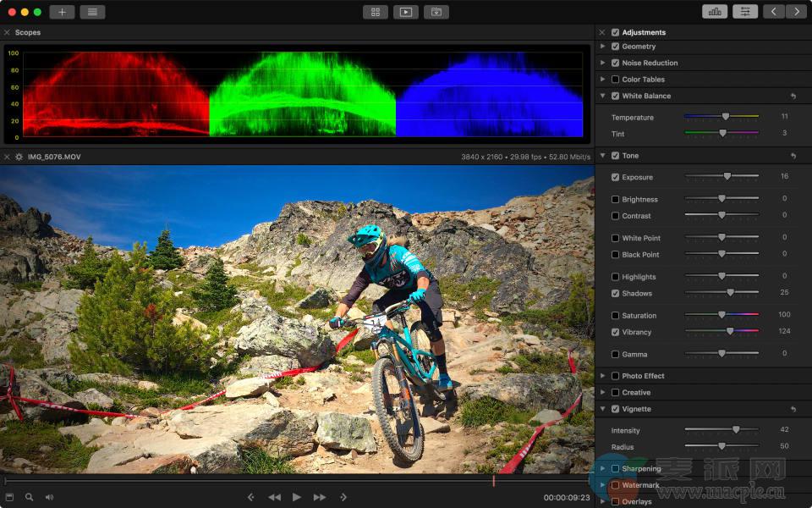Uncheck the Noise Reduction checkbox
Viewport: 812px width, 508px height.
[x=615, y=63]
